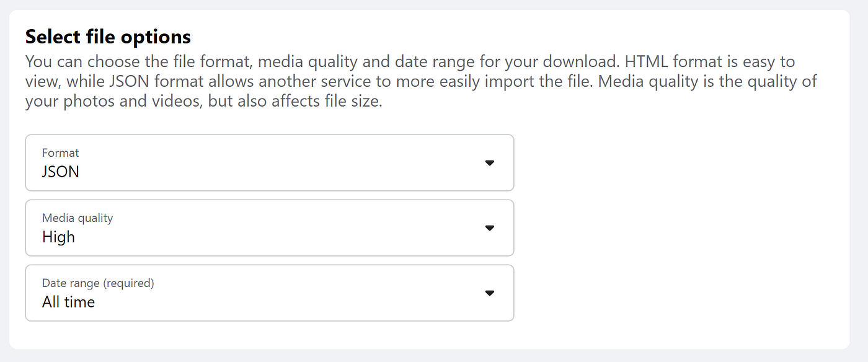Screen dimensions: 868x362
Task: Open the Date range dropdown
Action: coord(269,293)
